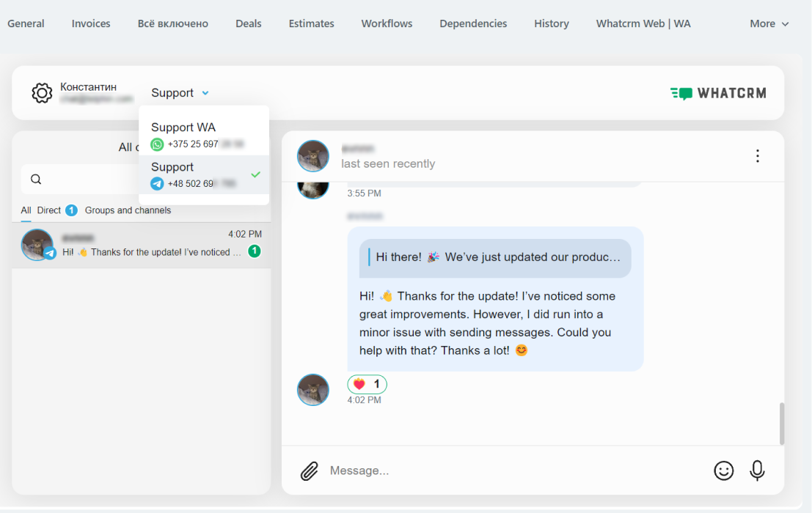Open the three-dot chat options menu
This screenshot has width=812, height=513.
757,156
